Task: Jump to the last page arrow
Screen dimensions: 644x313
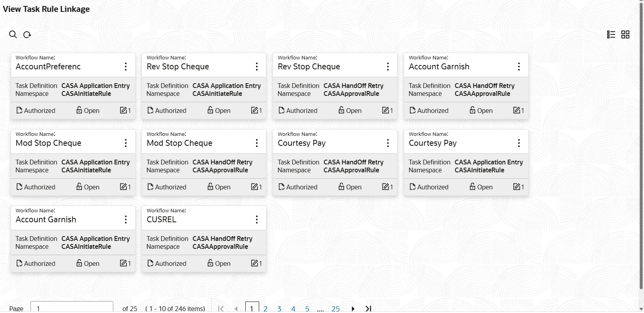Action: click(x=368, y=308)
